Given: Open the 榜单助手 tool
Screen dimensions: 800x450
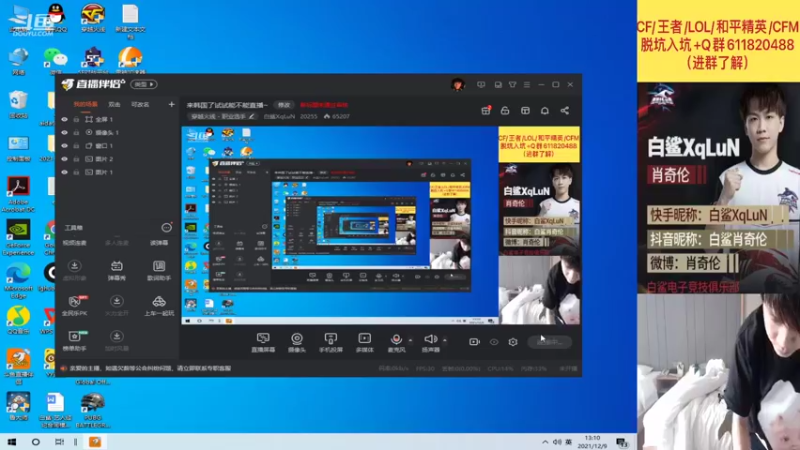Looking at the screenshot, I should coord(74,340).
